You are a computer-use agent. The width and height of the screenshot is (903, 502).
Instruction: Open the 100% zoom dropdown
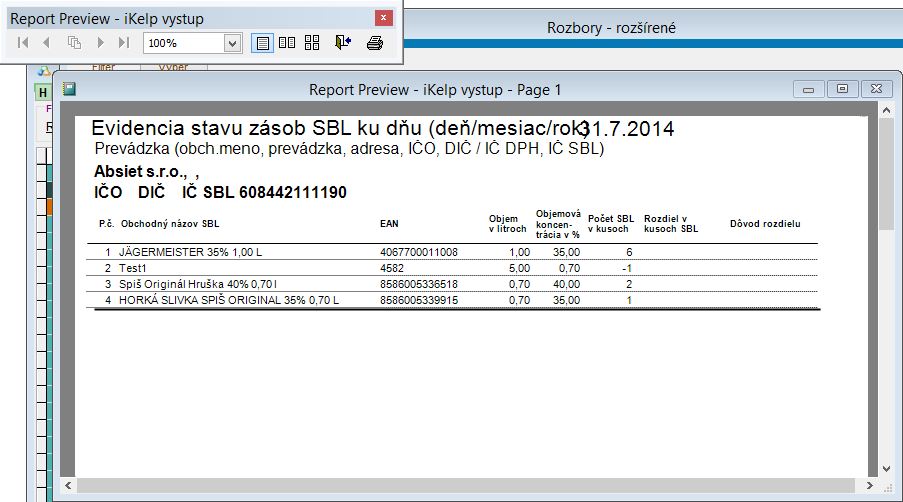[232, 43]
